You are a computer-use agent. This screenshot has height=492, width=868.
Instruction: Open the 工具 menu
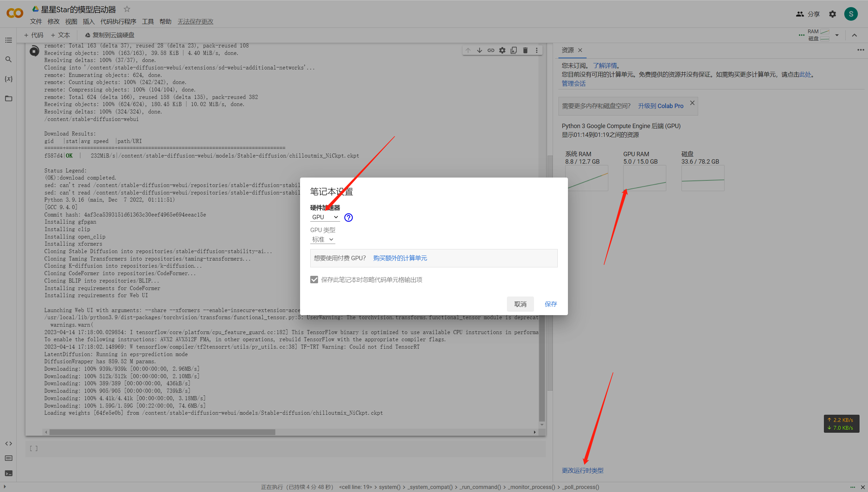tap(147, 22)
